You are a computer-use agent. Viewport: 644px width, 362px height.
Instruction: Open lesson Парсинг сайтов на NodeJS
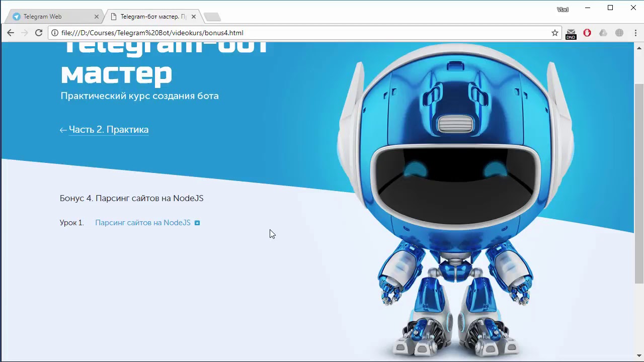(143, 223)
